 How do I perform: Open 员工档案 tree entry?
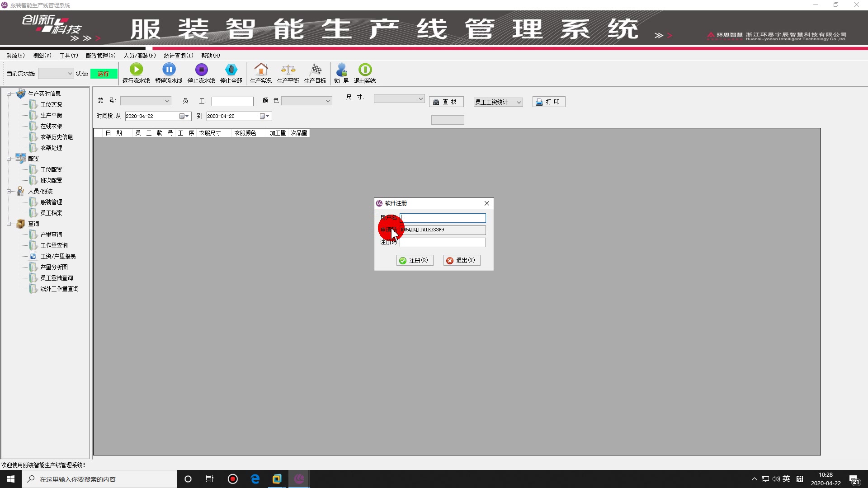[x=51, y=213]
